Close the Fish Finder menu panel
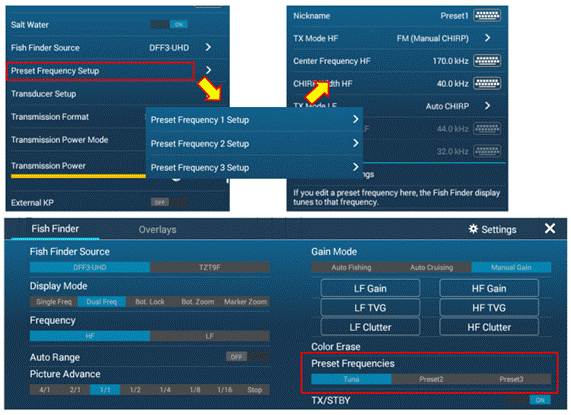The width and height of the screenshot is (571, 415). point(550,229)
